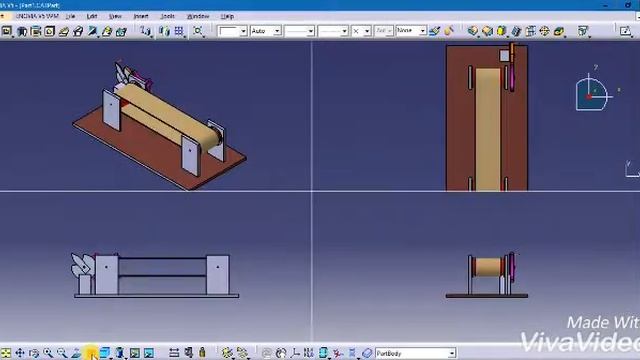Click the blue cylinder icon in bottom toolbar

click(323, 353)
